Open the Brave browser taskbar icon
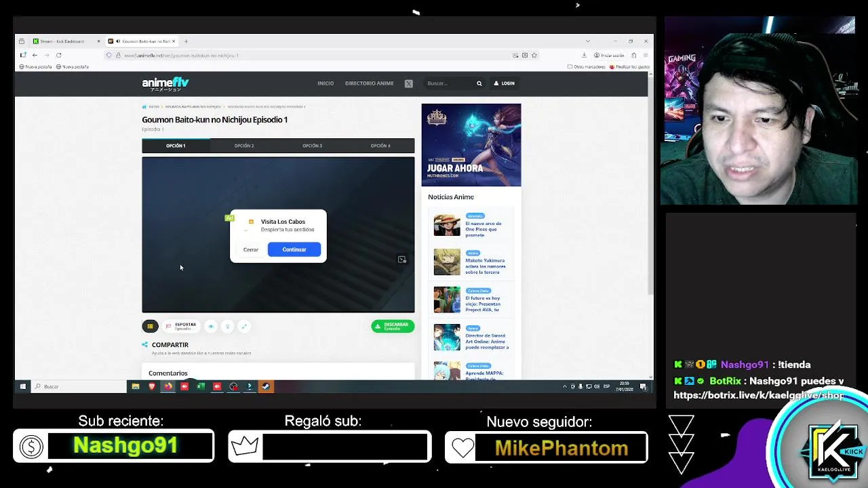The width and height of the screenshot is (868, 488). 152,386
